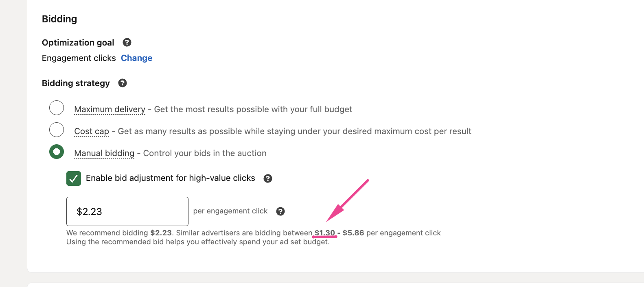Uncheck Enable bid adjustment for high-value clicks

(73, 178)
